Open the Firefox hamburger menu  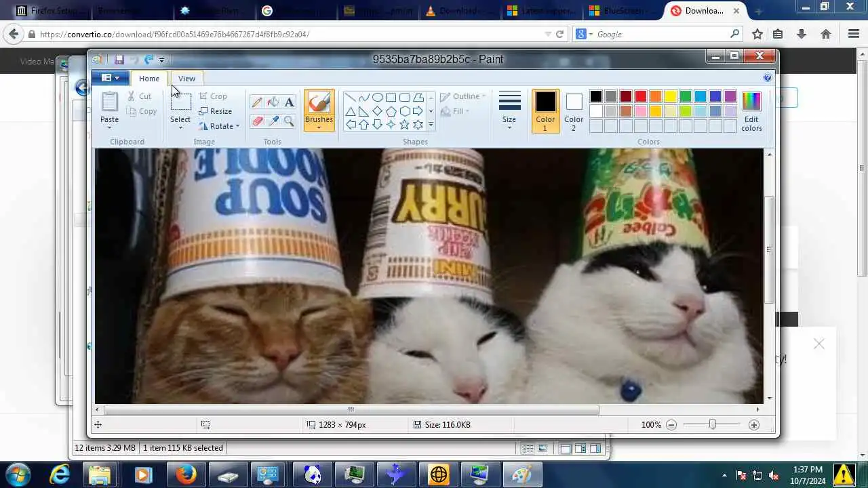854,34
